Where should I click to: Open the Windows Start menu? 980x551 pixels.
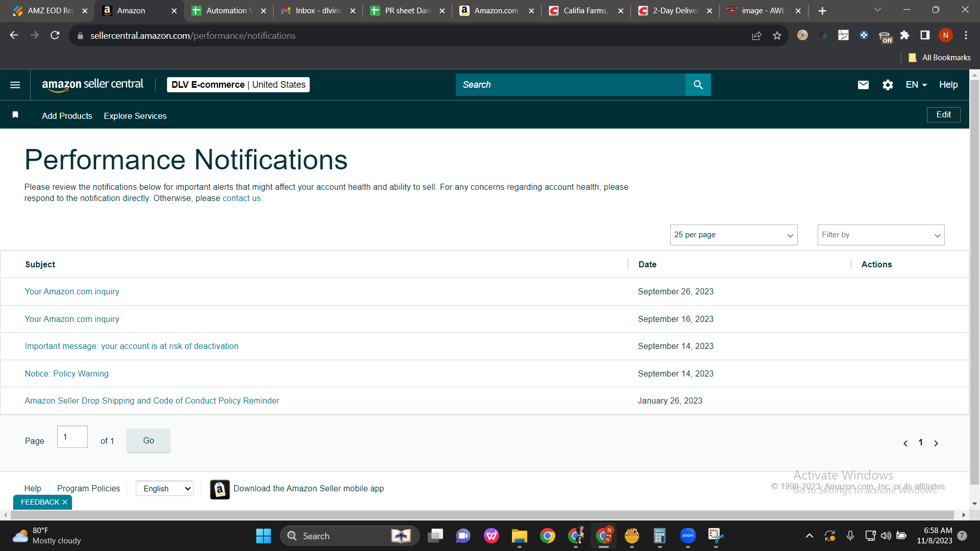263,536
